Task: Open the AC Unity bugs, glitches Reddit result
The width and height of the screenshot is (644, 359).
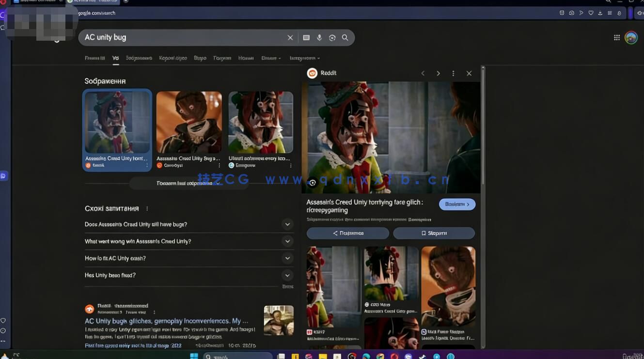Action: (x=166, y=321)
